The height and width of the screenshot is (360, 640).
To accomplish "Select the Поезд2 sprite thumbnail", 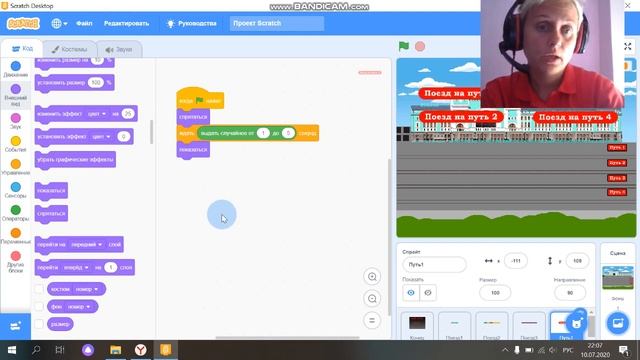I will coord(491,326).
